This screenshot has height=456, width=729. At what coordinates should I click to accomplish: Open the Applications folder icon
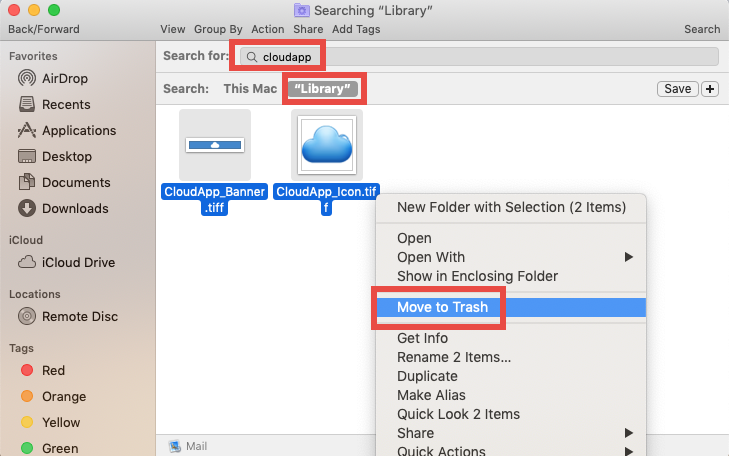[27, 130]
